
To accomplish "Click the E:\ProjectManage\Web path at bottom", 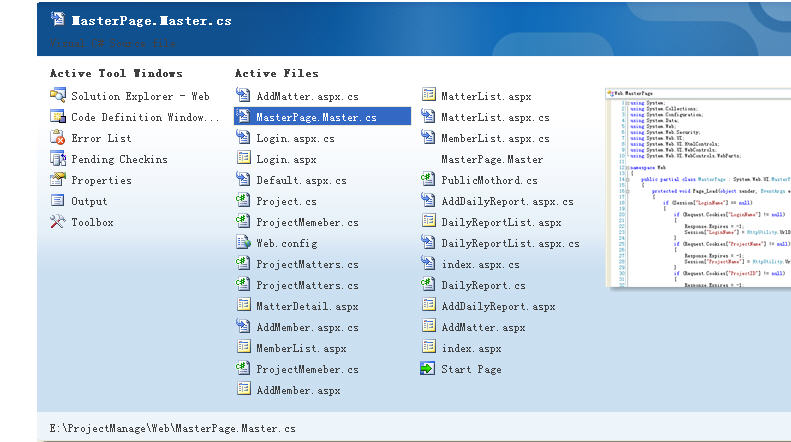I will coord(173,428).
